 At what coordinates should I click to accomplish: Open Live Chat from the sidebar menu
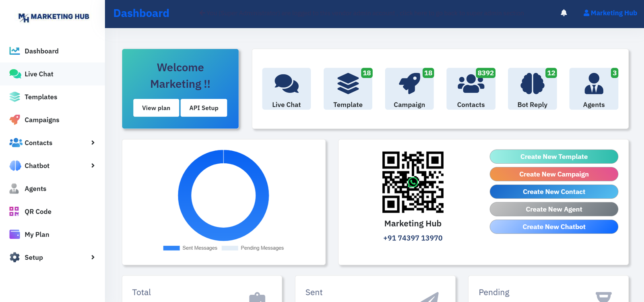click(x=39, y=74)
